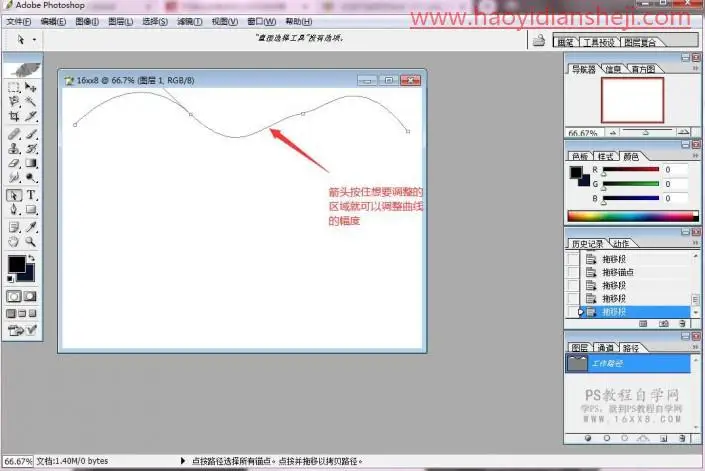The width and height of the screenshot is (705, 471).
Task: Open the 文件(F) menu
Action: click(19, 22)
